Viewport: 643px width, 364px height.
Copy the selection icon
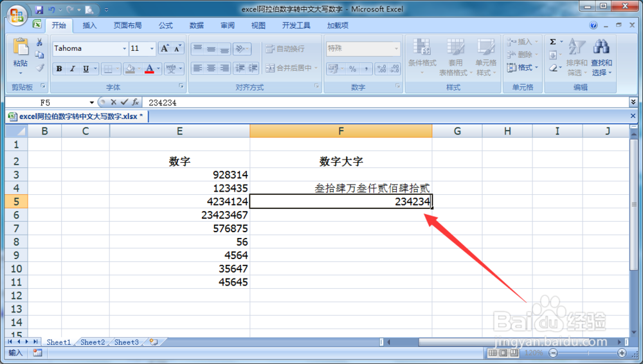tap(39, 55)
